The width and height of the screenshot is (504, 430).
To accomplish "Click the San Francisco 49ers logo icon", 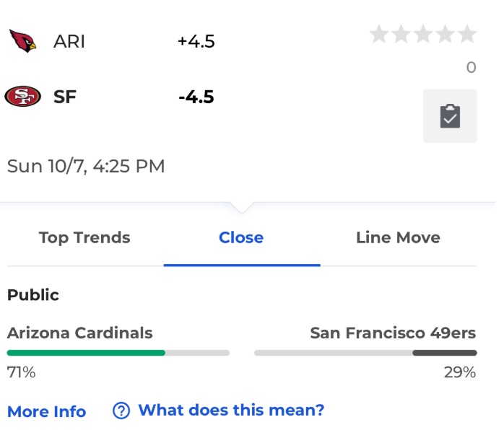I will [x=22, y=97].
